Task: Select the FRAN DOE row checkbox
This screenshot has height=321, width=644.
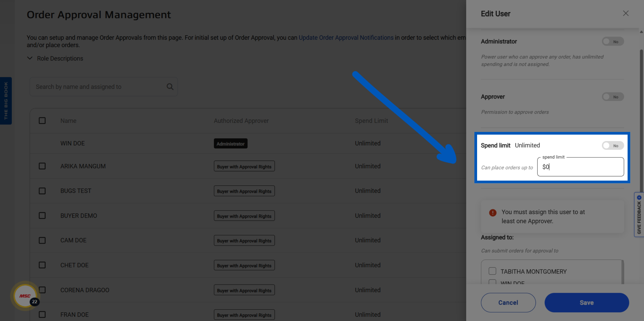Action: coord(42,315)
